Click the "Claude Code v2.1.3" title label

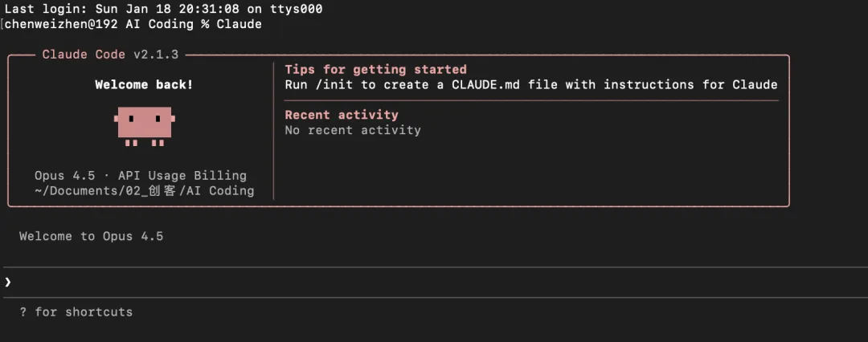[110, 55]
